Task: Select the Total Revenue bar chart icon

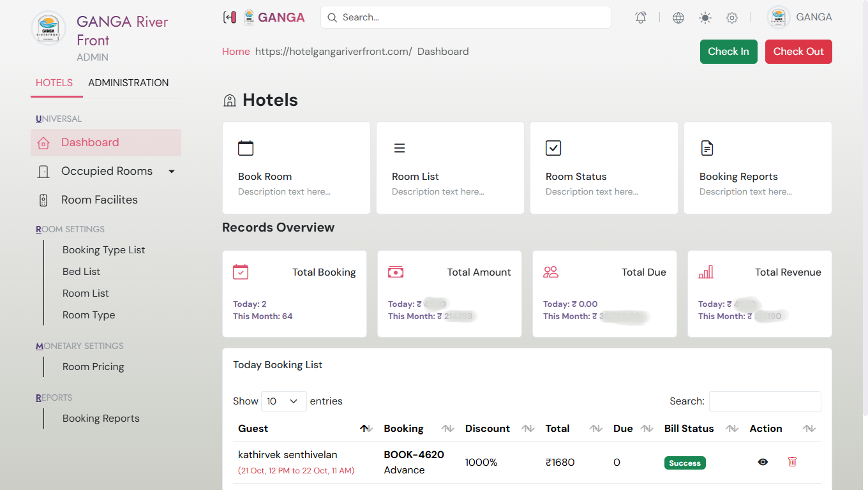Action: [707, 272]
